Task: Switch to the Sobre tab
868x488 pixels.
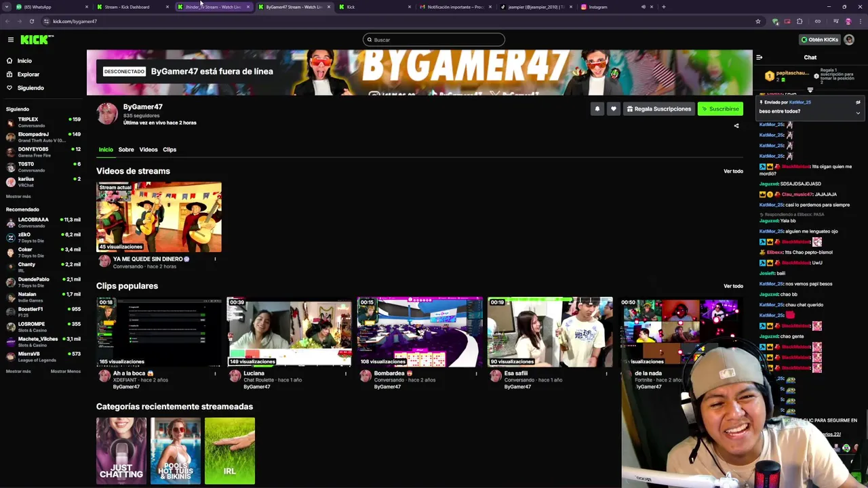Action: point(126,150)
